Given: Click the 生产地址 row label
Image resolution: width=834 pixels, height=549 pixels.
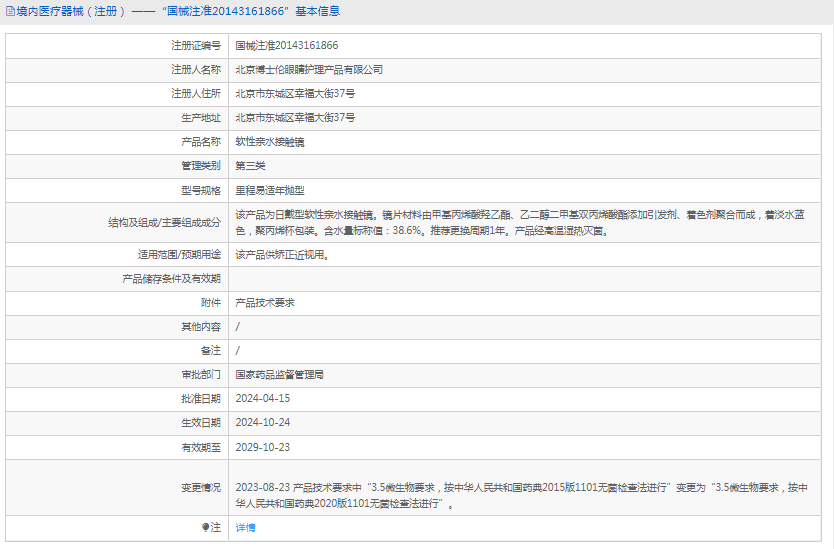Looking at the screenshot, I should click(201, 118).
